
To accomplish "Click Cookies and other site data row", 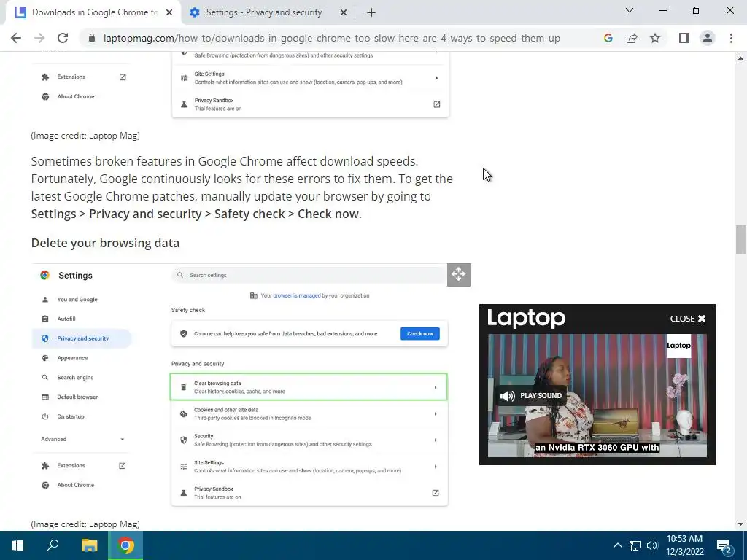I will point(309,413).
